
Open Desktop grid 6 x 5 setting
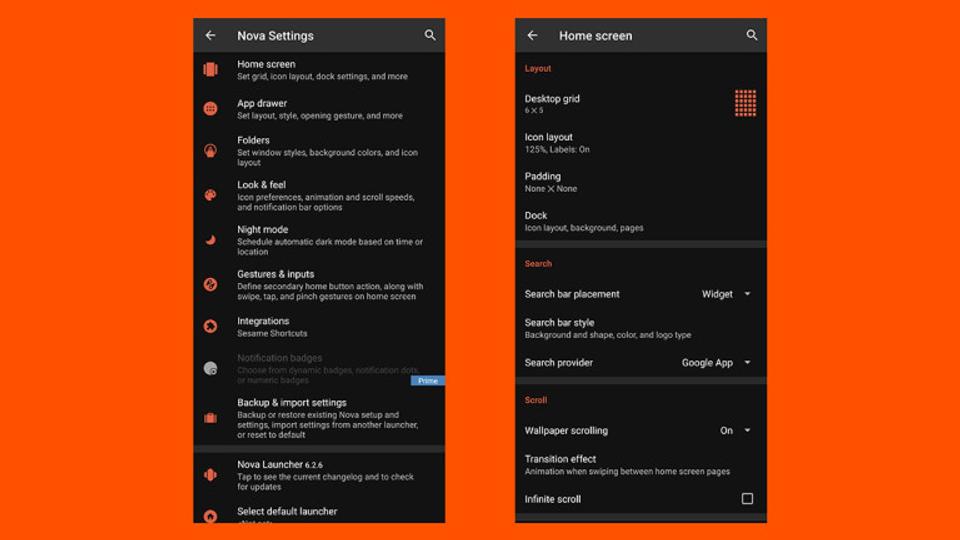coord(640,103)
